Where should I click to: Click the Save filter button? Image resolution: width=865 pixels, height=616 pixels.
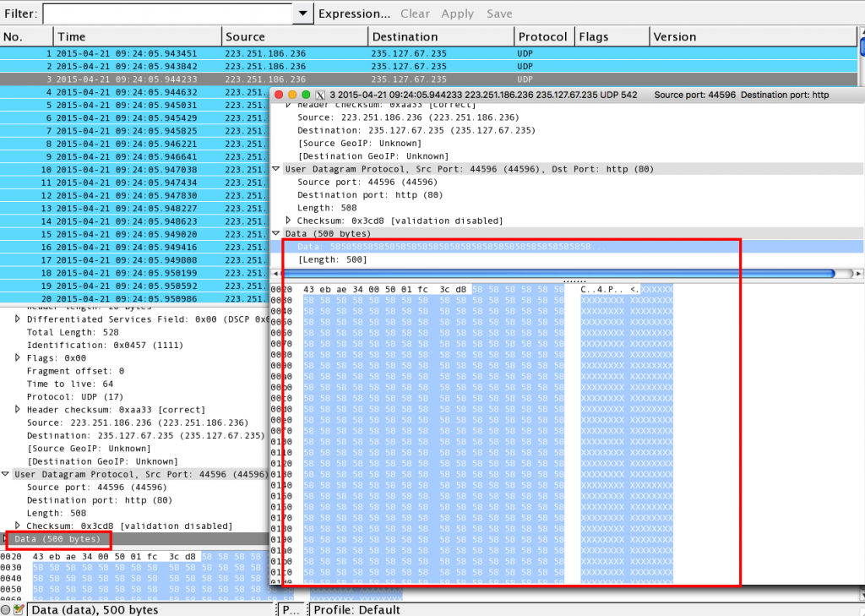499,14
